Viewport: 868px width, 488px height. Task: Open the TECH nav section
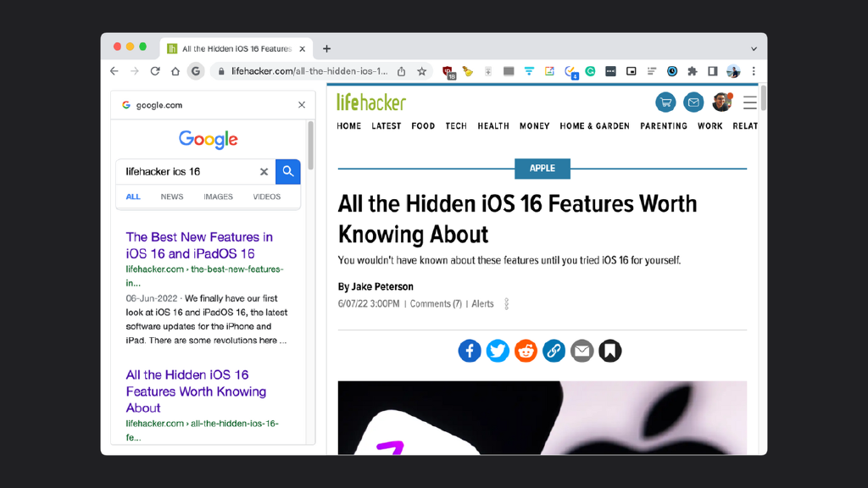(456, 126)
